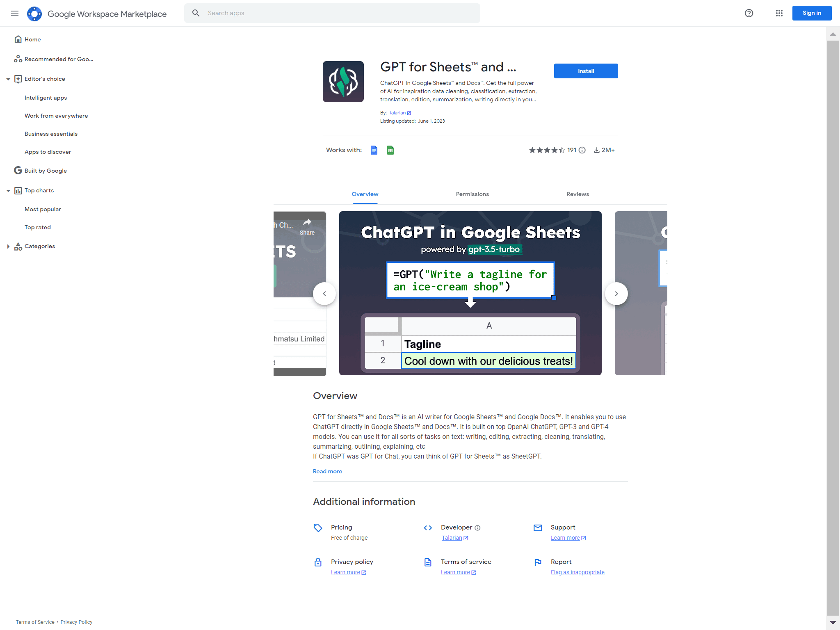Switch to the Permissions tab

pyautogui.click(x=472, y=194)
